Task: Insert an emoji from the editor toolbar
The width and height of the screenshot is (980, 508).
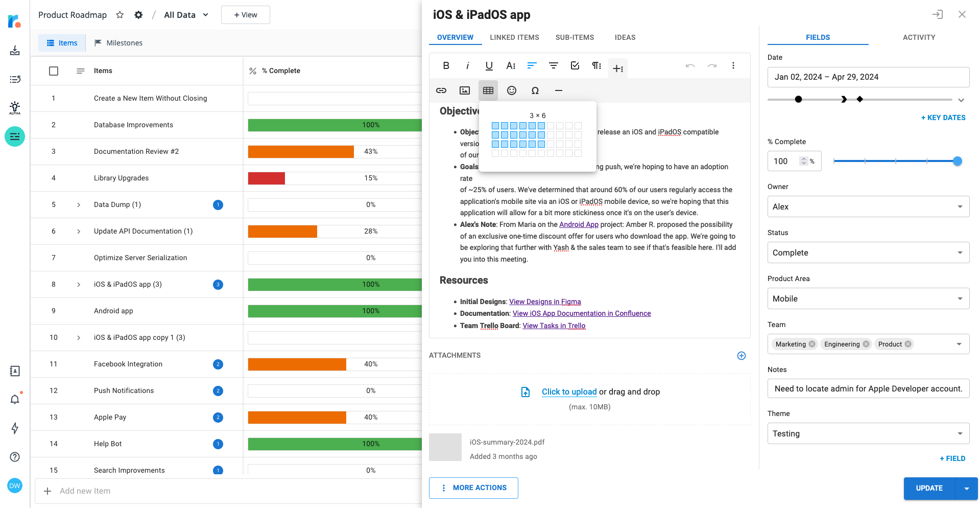Action: click(511, 90)
